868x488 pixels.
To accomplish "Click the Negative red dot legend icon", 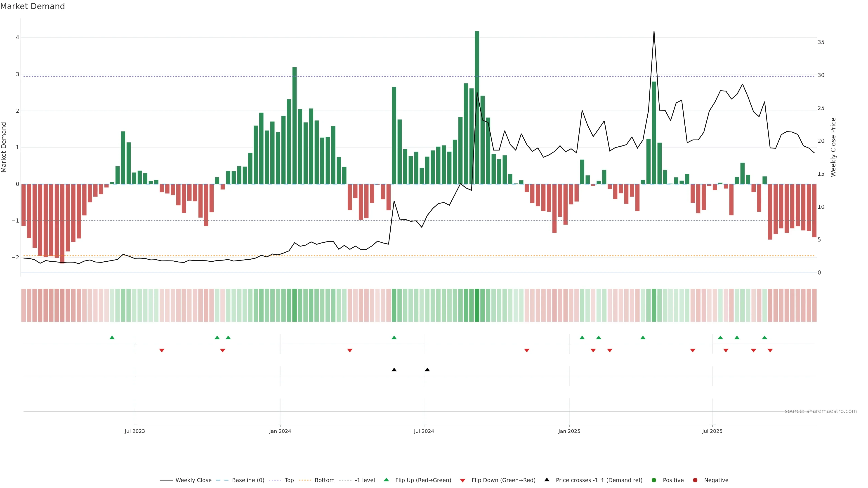I will 695,480.
